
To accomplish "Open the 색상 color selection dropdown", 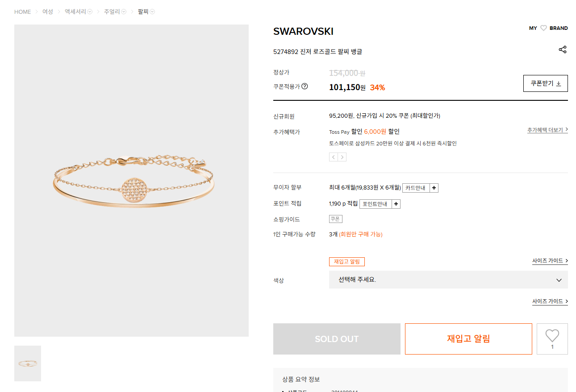I will [448, 280].
